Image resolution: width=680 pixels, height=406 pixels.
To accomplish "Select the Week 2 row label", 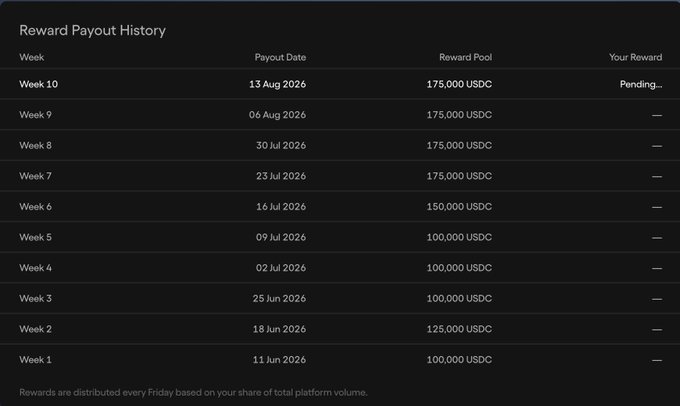I will (x=35, y=329).
